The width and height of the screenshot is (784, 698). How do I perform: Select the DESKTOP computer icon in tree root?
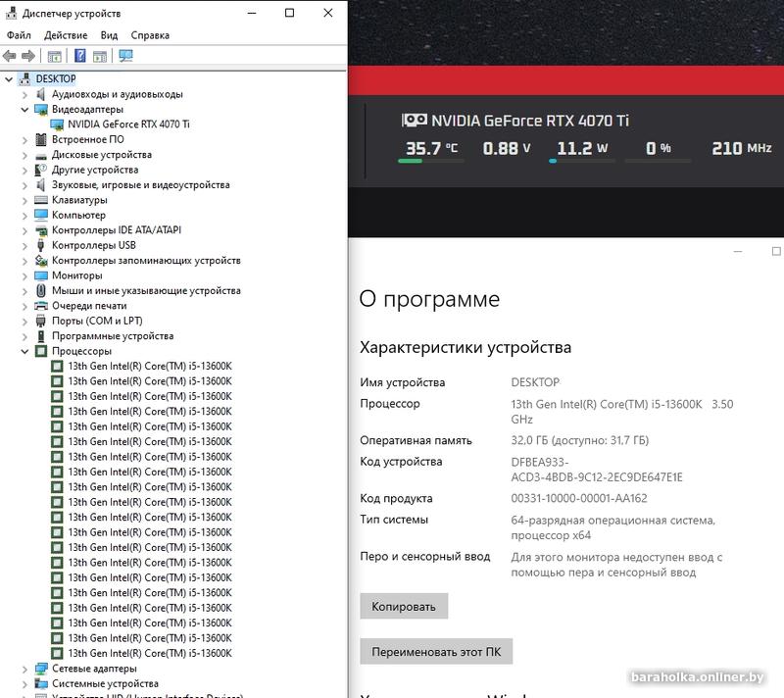click(x=24, y=79)
